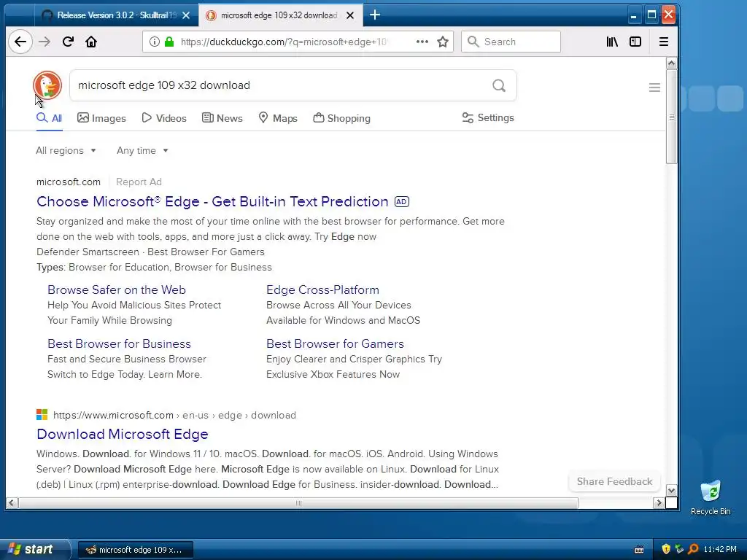Screen dimensions: 747x560
Task: Close the Release Version 3.0.2 tab
Action: (186, 15)
